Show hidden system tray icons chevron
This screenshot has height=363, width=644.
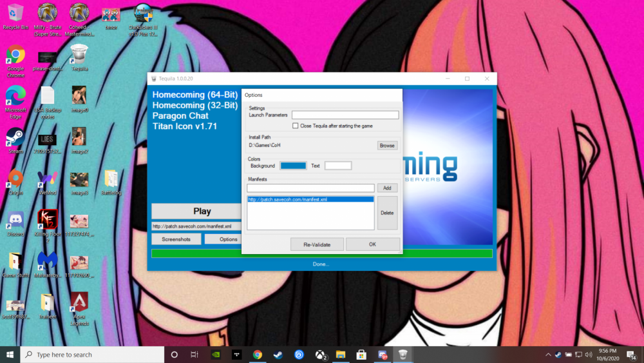point(548,355)
